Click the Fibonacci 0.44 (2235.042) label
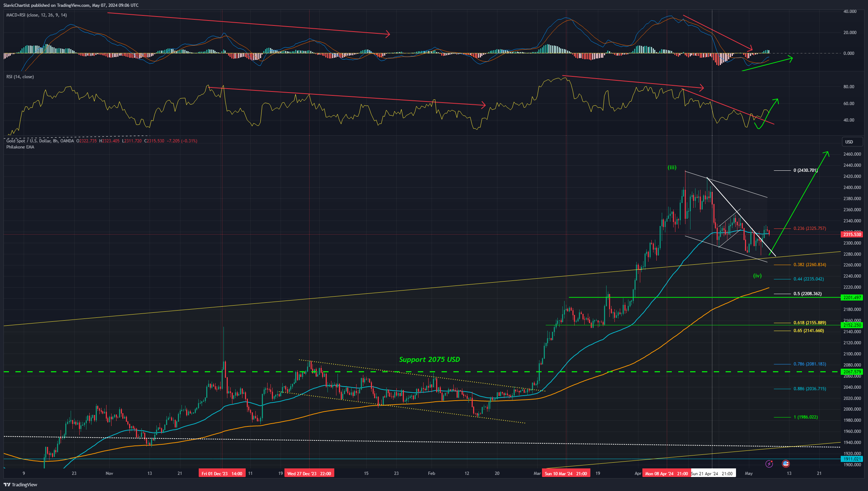Image resolution: width=868 pixels, height=491 pixels. click(808, 279)
